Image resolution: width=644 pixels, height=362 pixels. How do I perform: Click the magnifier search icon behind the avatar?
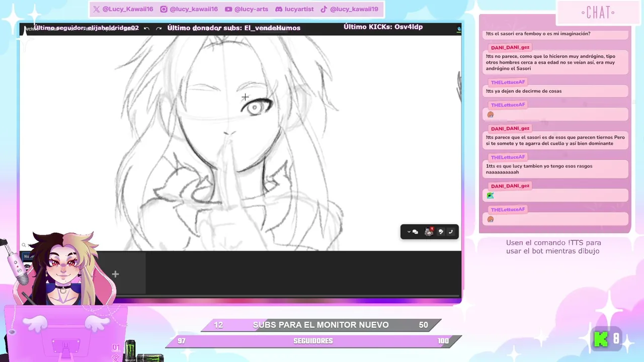(x=24, y=245)
